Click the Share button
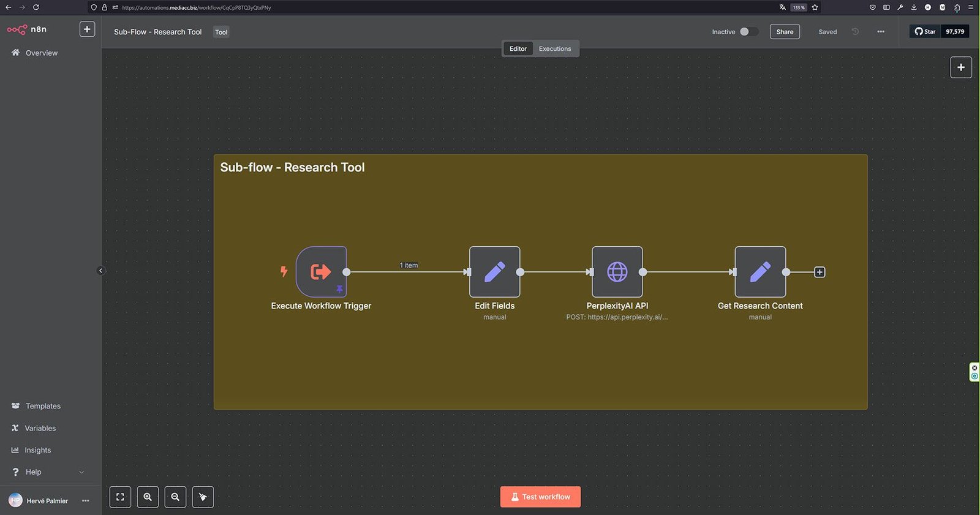 coord(785,32)
